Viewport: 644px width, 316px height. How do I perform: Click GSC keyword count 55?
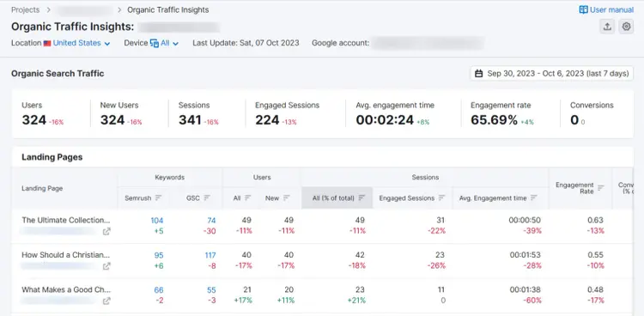click(x=211, y=290)
